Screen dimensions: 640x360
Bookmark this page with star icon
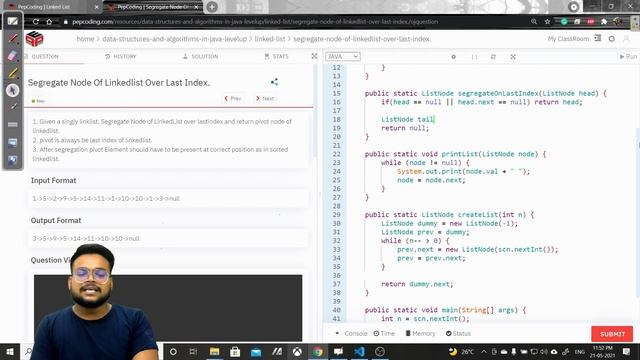(547, 22)
